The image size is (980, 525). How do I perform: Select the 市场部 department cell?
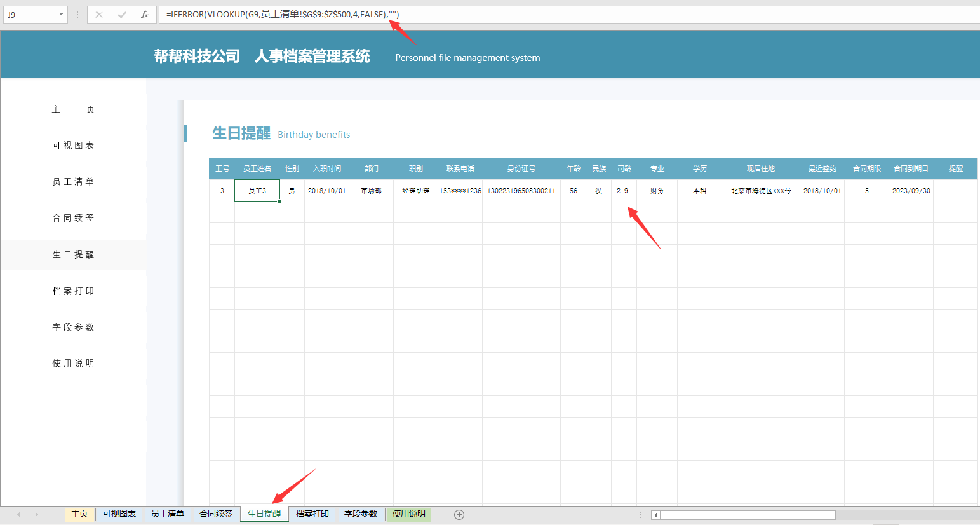point(372,191)
